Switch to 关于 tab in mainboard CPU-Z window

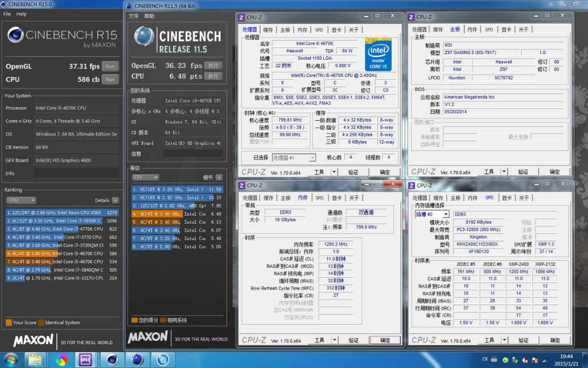click(524, 29)
